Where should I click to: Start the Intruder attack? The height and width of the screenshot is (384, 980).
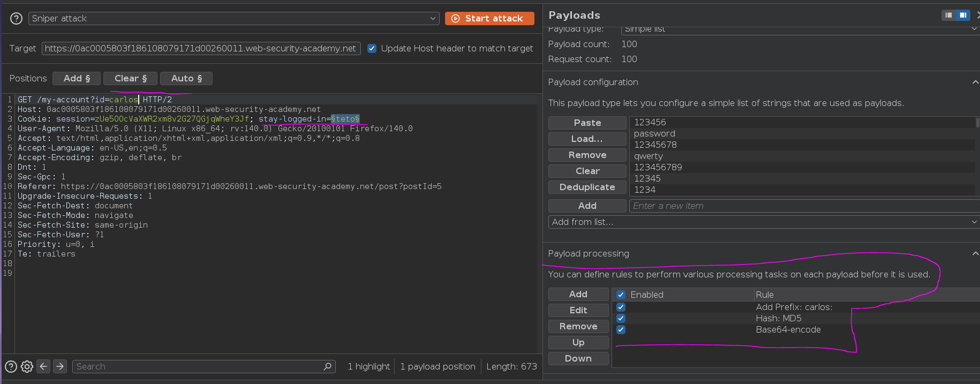point(489,18)
